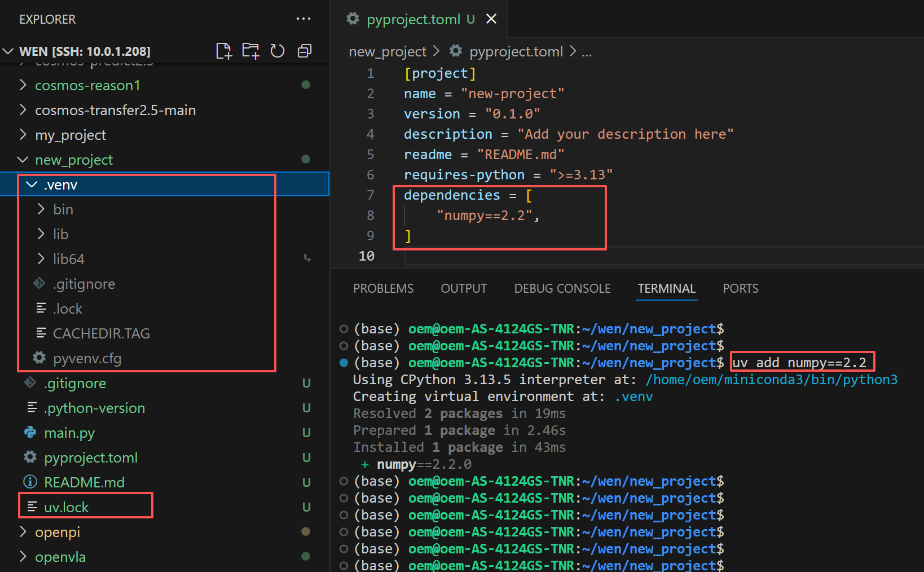
Task: Click requires-python key on line 6
Action: [464, 175]
